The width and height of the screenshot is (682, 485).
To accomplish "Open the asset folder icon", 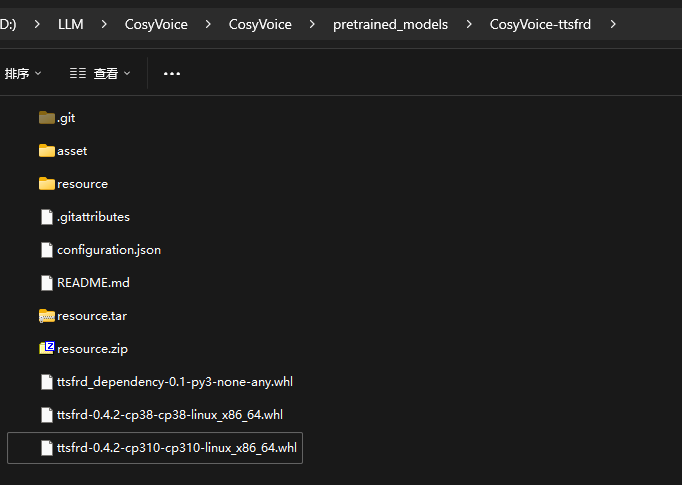I will [47, 151].
